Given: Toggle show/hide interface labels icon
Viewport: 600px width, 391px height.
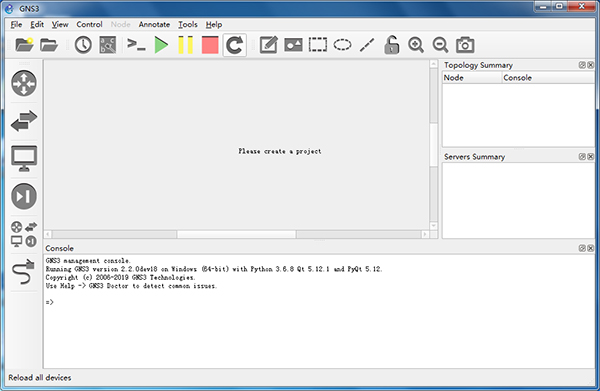Looking at the screenshot, I should point(108,45).
